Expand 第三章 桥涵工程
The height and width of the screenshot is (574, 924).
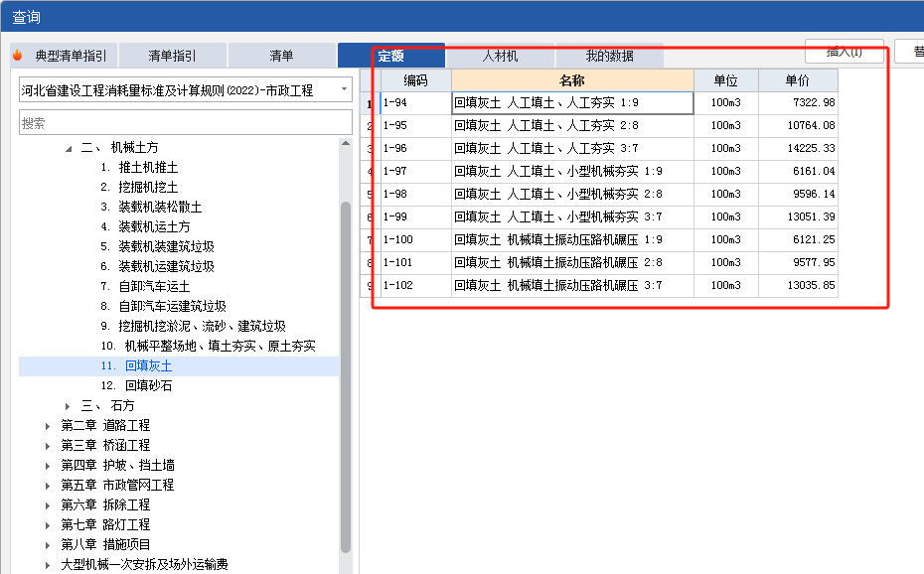[x=48, y=446]
